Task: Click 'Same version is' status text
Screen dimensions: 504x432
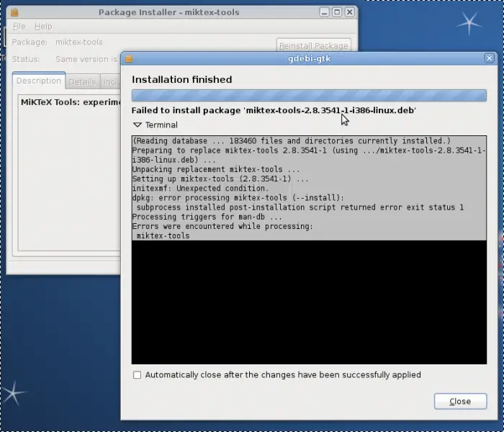Action: pyautogui.click(x=86, y=59)
